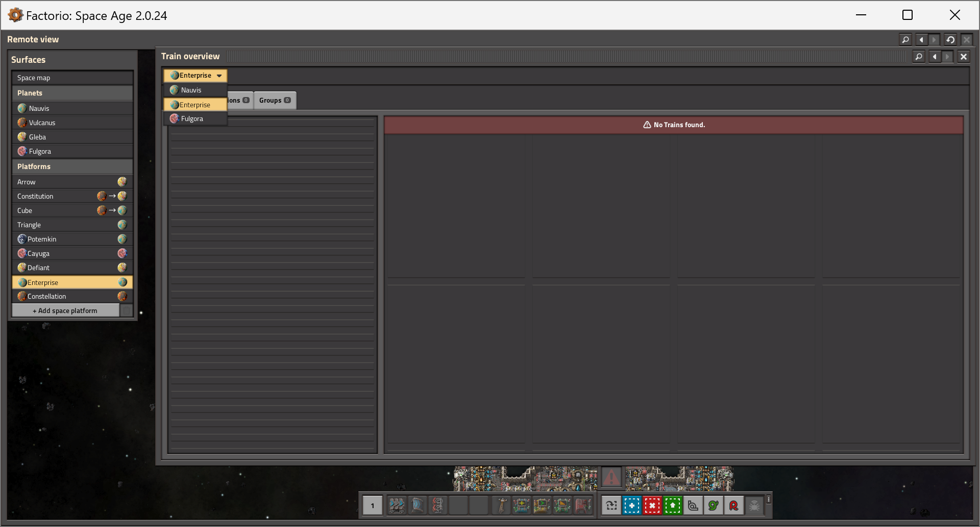
Task: Select the Arrow platform
Action: (x=72, y=182)
